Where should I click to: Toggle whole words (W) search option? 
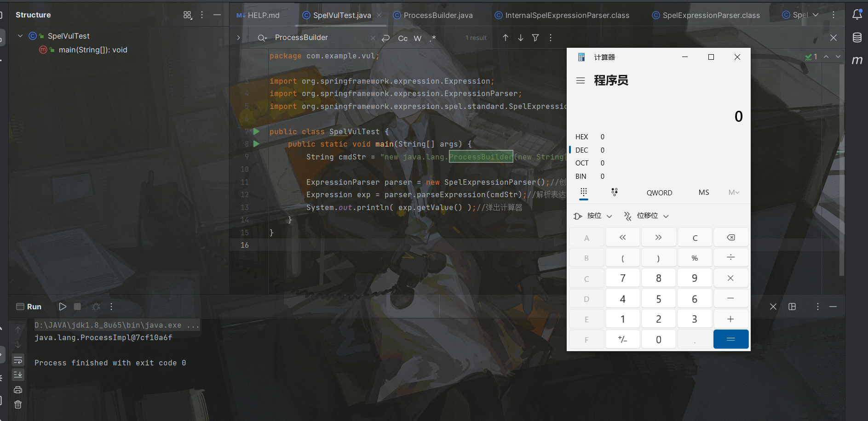point(418,39)
